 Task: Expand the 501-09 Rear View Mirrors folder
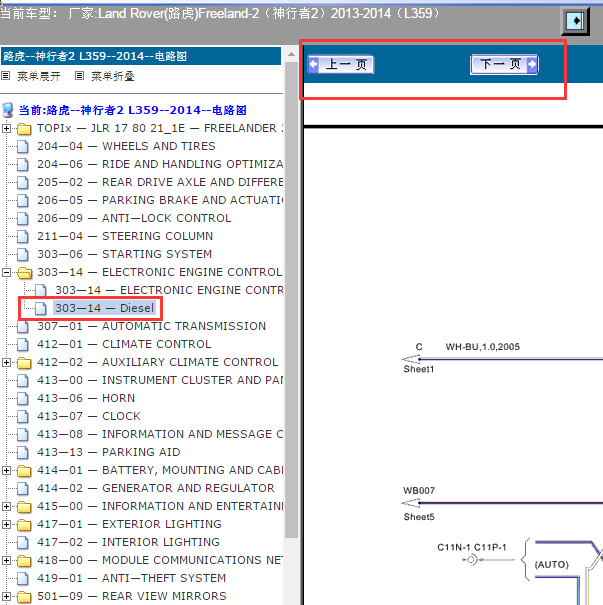(x=6, y=597)
